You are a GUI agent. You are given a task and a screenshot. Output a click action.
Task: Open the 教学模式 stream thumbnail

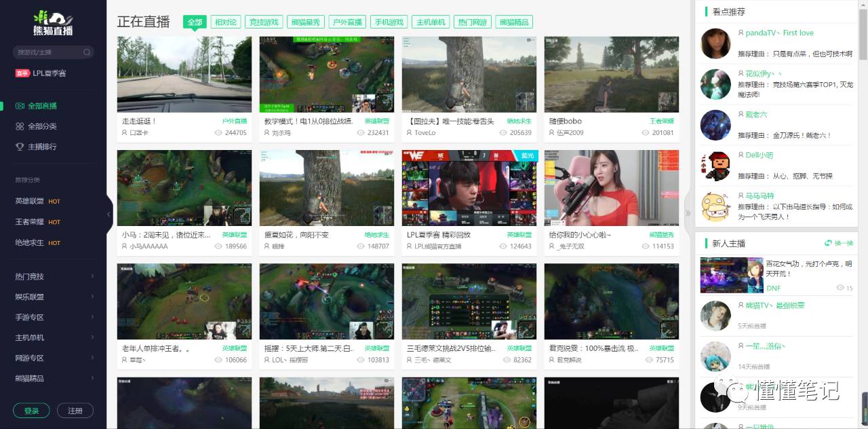[327, 75]
